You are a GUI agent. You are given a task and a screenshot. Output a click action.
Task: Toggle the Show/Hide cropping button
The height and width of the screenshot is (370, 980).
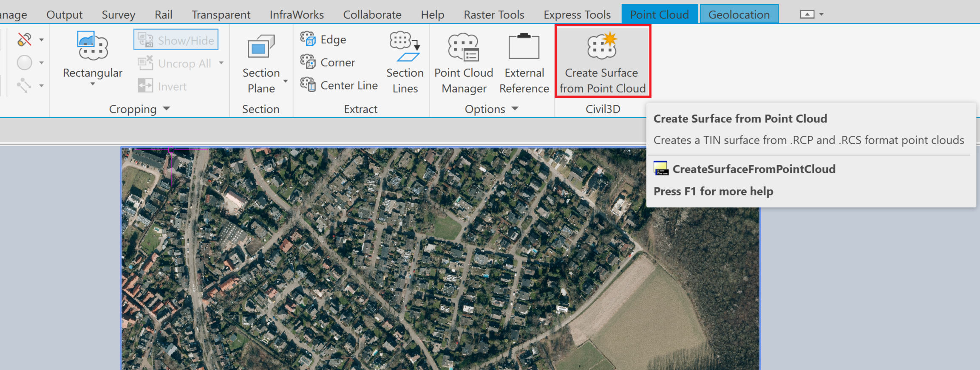[176, 40]
